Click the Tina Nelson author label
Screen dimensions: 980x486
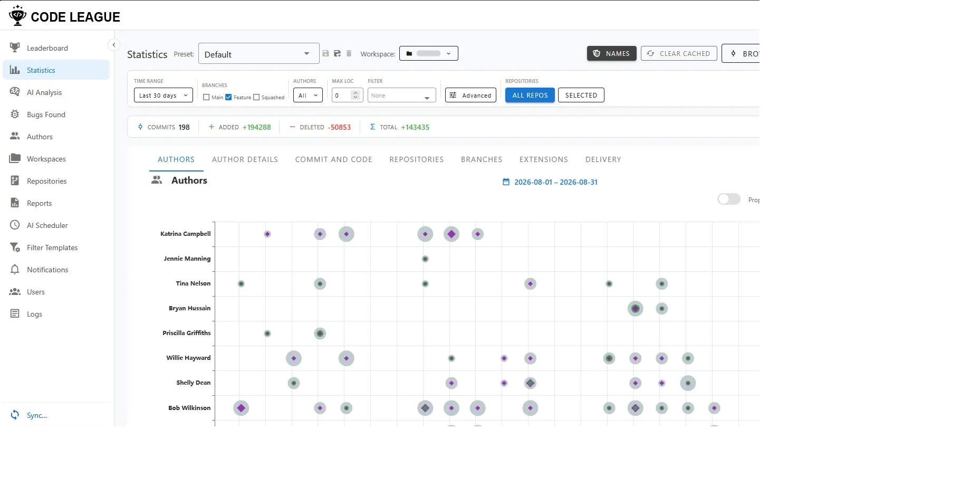pyautogui.click(x=193, y=283)
